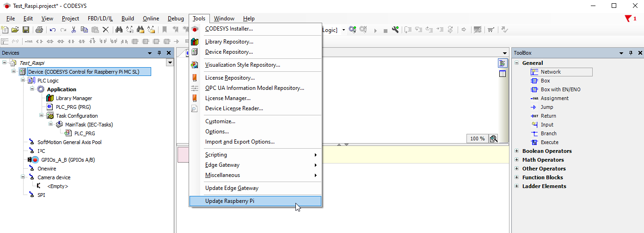
Task: Toggle auto-hide pin on ToolBox panel
Action: 631,53
